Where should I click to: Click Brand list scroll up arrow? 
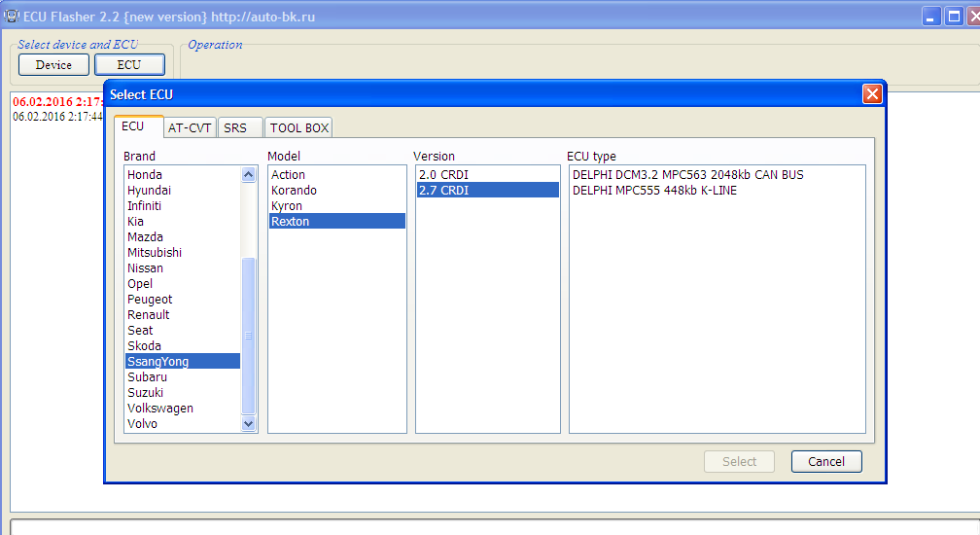(x=248, y=174)
